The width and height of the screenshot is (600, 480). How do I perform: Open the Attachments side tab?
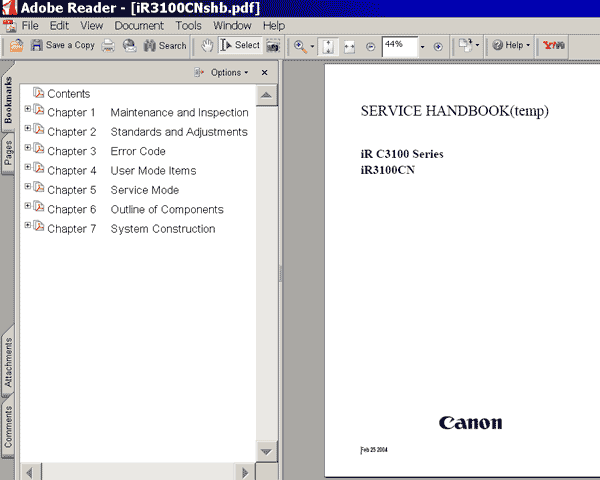point(8,362)
